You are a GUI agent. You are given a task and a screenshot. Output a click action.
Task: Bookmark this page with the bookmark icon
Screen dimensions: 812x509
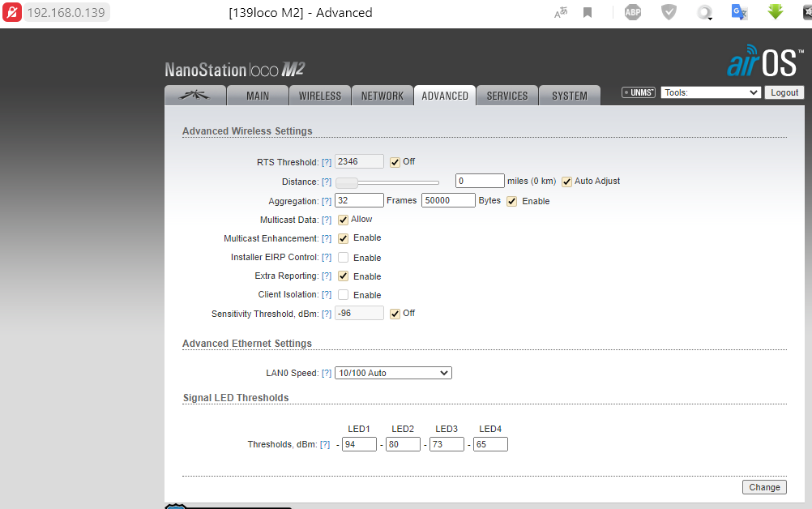[588, 12]
